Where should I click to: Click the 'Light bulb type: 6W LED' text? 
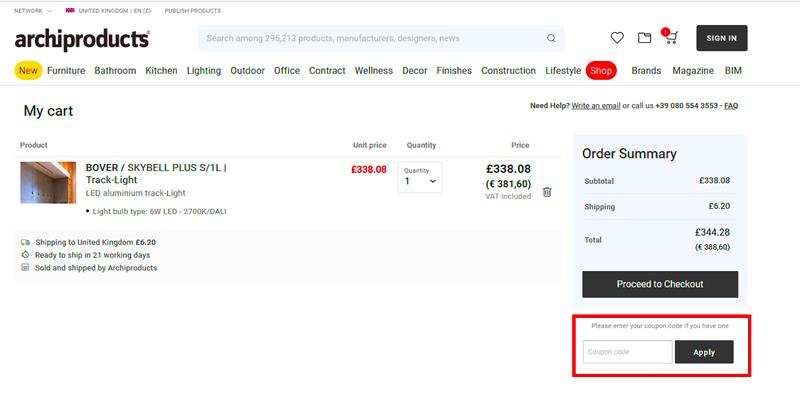click(159, 211)
